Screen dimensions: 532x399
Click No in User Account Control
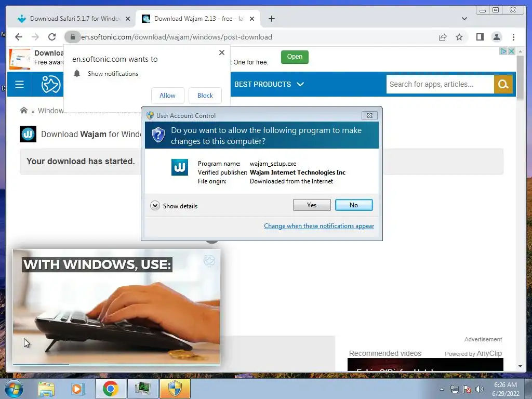pos(354,205)
